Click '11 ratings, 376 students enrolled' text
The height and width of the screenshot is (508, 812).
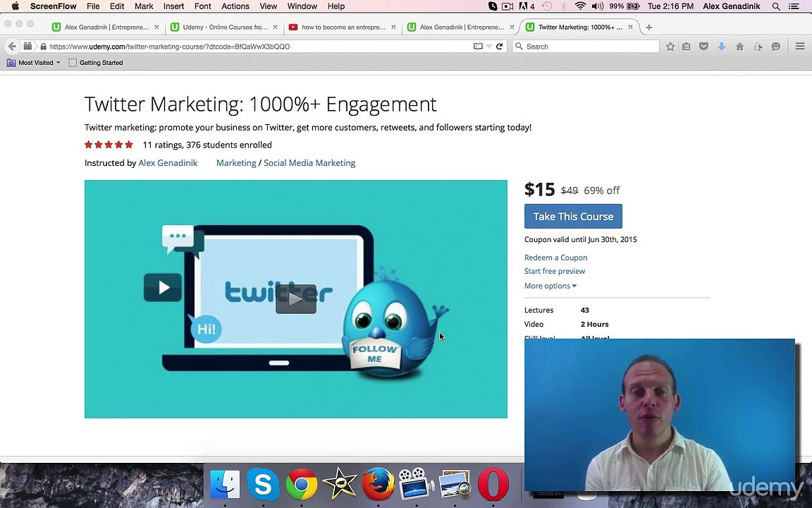207,145
